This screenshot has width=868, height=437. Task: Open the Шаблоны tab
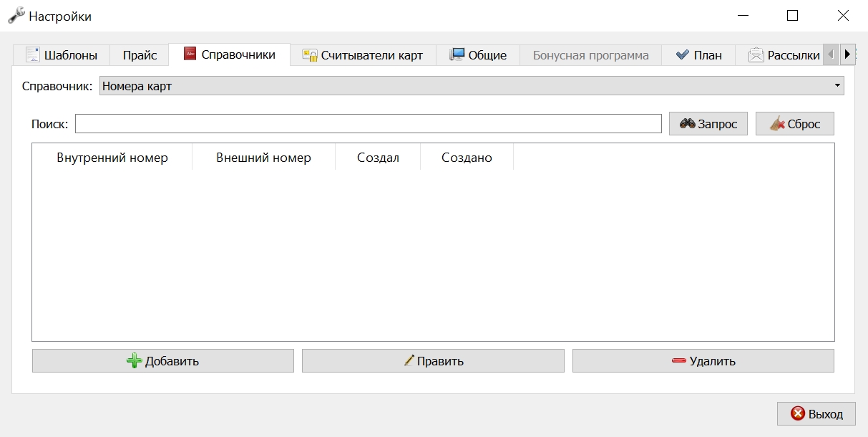click(62, 55)
